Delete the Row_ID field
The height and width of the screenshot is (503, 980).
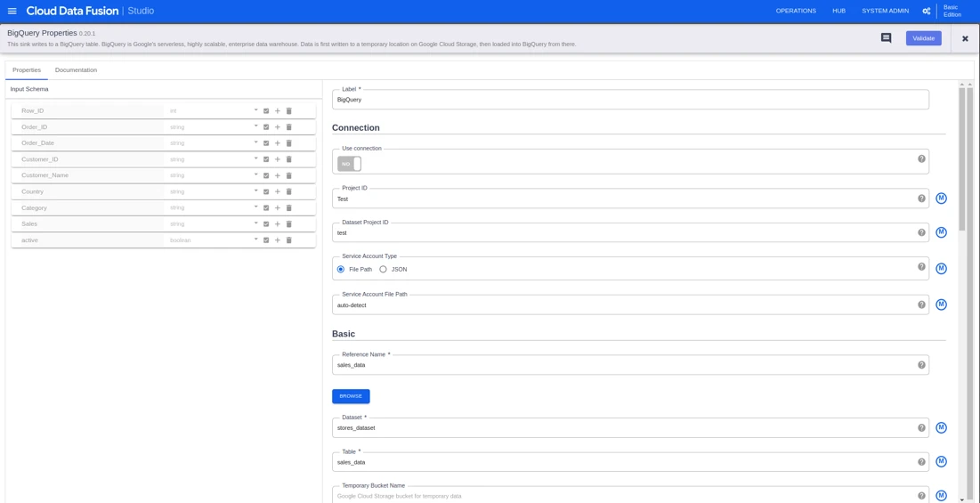point(288,110)
